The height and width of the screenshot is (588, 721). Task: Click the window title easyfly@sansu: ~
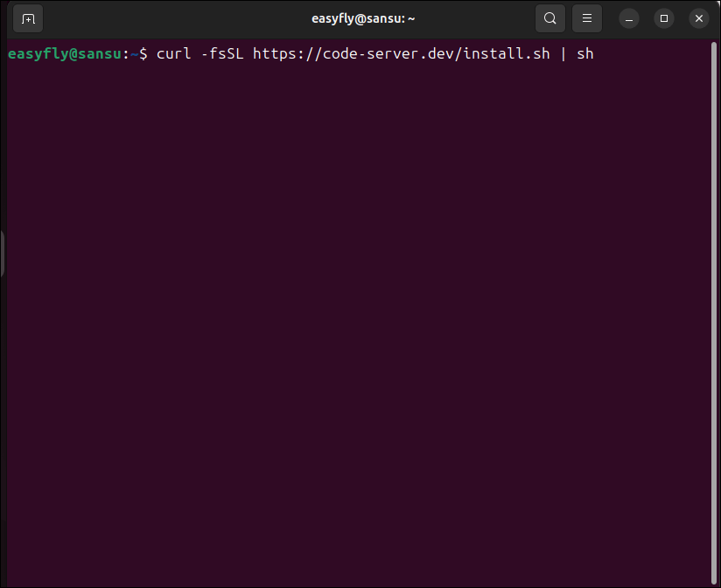click(363, 19)
